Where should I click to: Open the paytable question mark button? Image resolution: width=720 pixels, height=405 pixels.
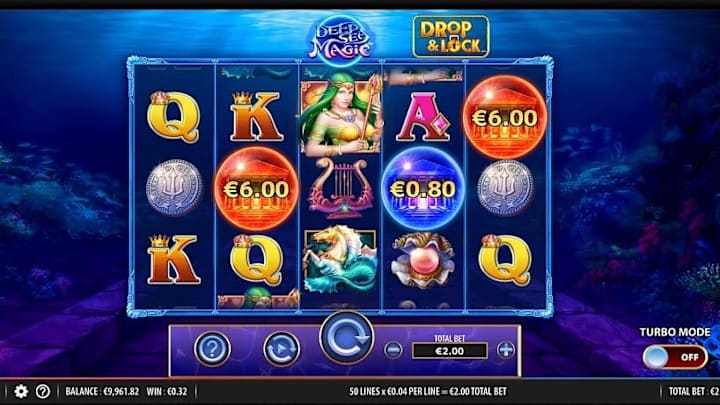(x=212, y=349)
